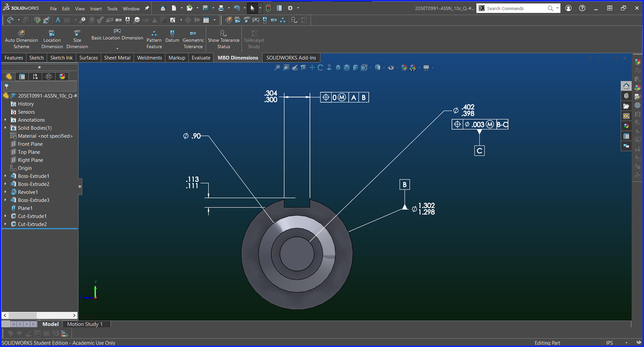Open FeatureManager design tree tab
Image resolution: width=644 pixels, height=347 pixels.
tap(9, 77)
